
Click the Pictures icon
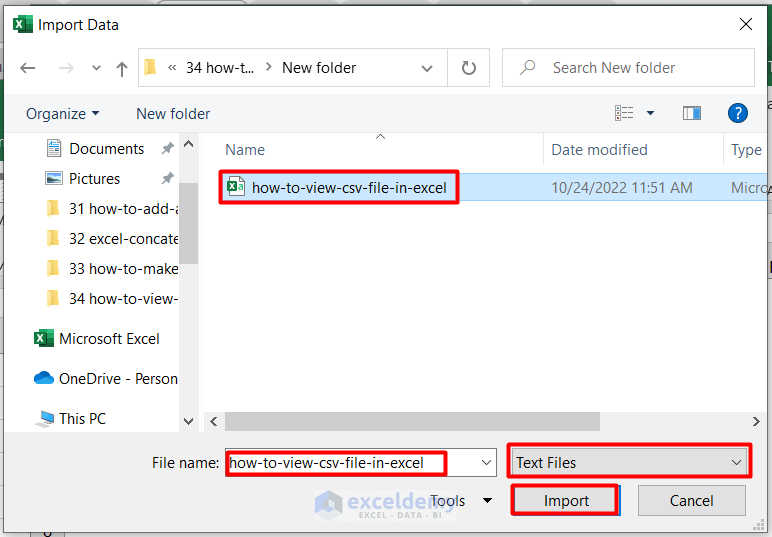(x=54, y=178)
